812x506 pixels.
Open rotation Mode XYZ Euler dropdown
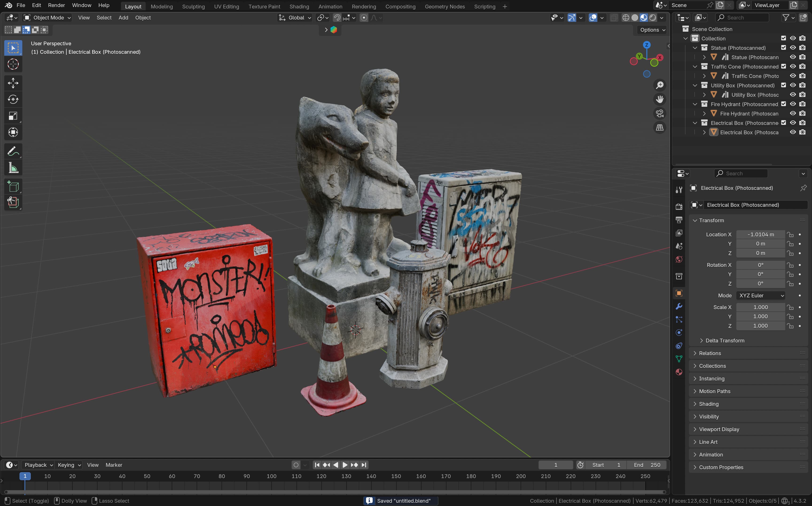(x=761, y=295)
